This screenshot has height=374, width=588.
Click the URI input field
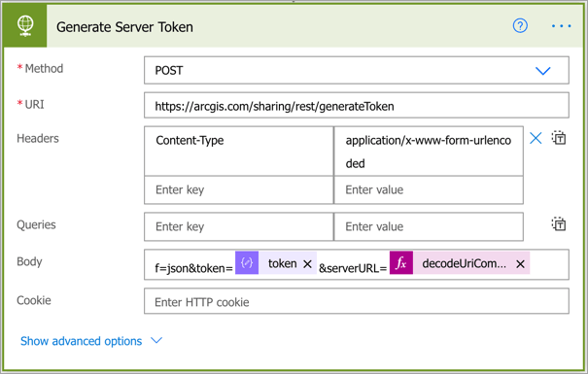tap(357, 105)
